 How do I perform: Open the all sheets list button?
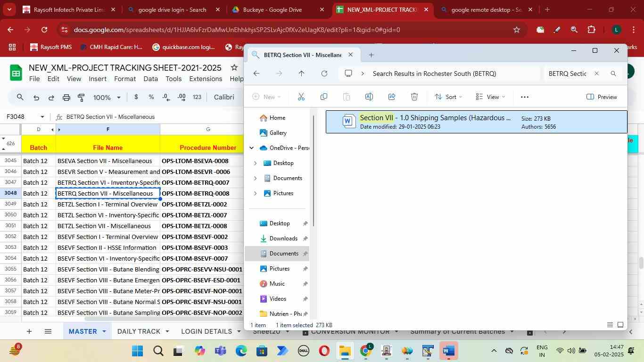click(48, 331)
